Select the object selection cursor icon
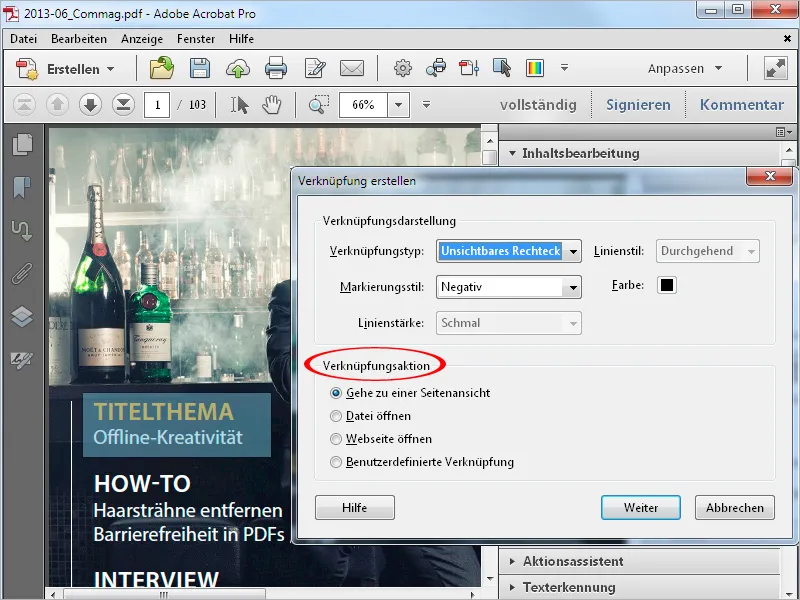Screen dimensions: 800x600 click(502, 68)
